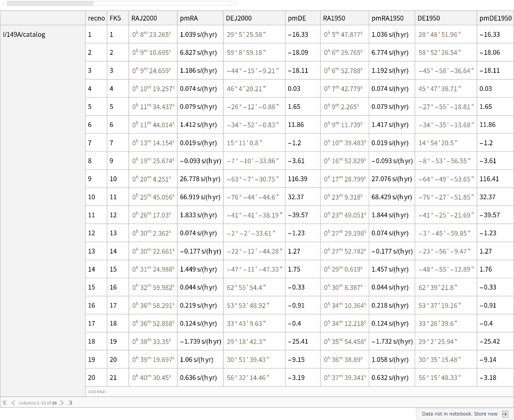Go to next columns page
514x420 pixels.
coord(62,403)
